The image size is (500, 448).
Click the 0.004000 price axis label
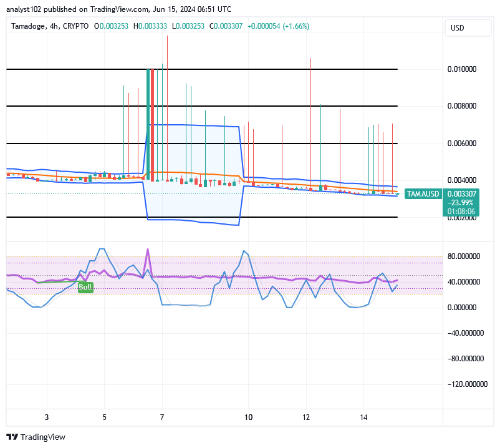click(461, 180)
